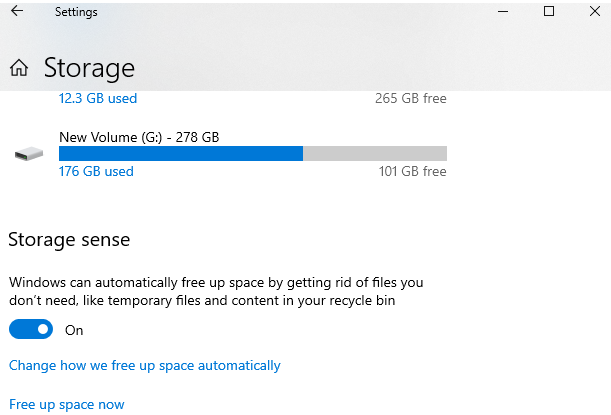Click the "101 GB free" text
The image size is (611, 415).
[412, 171]
